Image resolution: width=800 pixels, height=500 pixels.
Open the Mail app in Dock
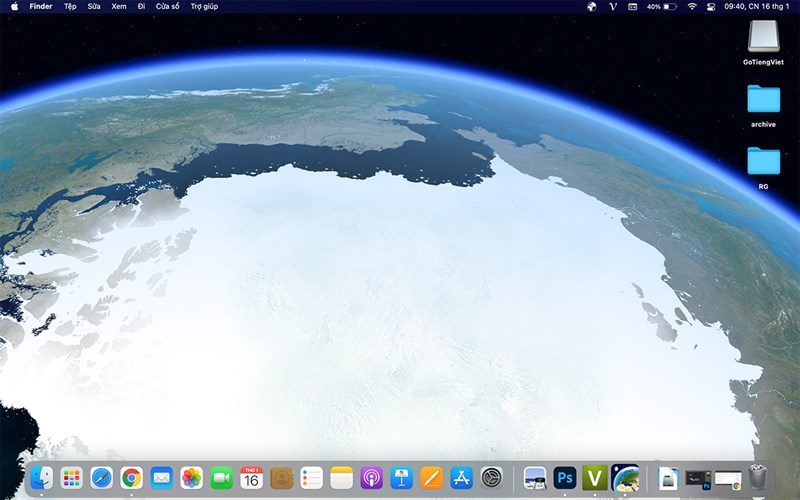pos(162,478)
